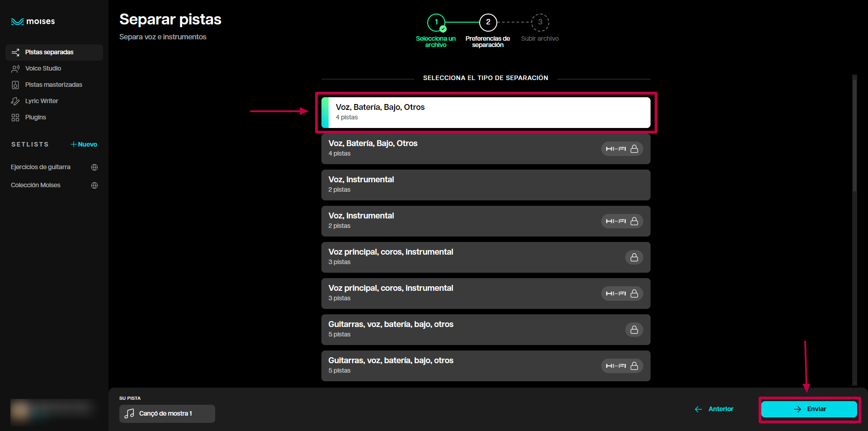Open the Pistas masterizadas section

(x=53, y=85)
